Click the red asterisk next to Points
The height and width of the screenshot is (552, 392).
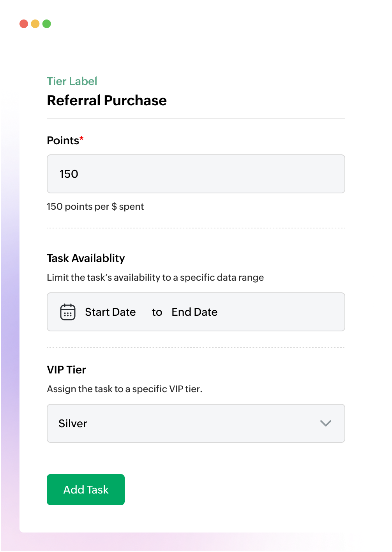(x=81, y=137)
